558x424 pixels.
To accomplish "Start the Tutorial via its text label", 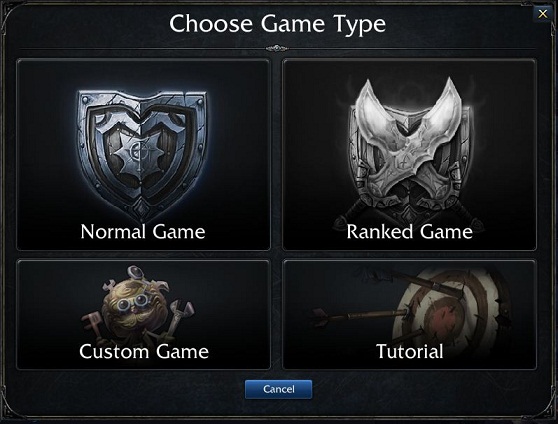I will (x=410, y=351).
